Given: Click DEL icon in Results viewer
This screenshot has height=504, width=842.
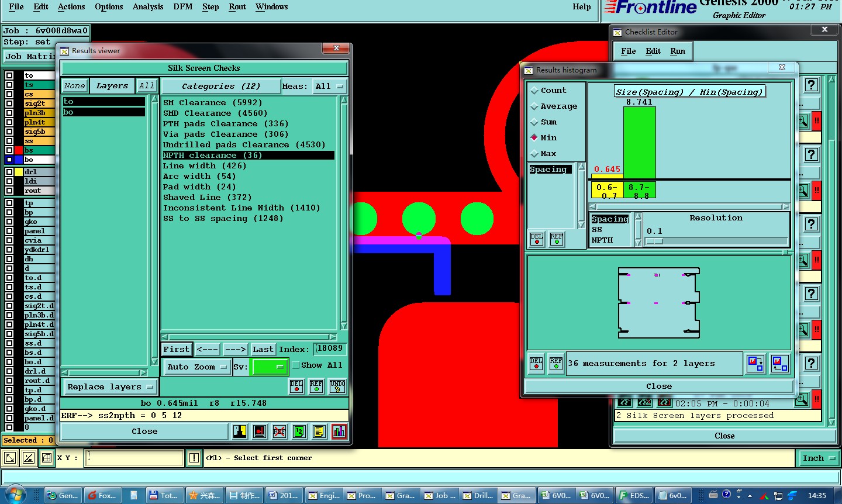Looking at the screenshot, I should tap(296, 386).
